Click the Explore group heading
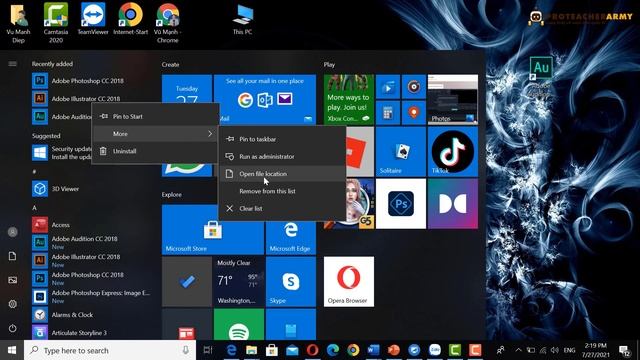The height and width of the screenshot is (360, 640). 171,195
